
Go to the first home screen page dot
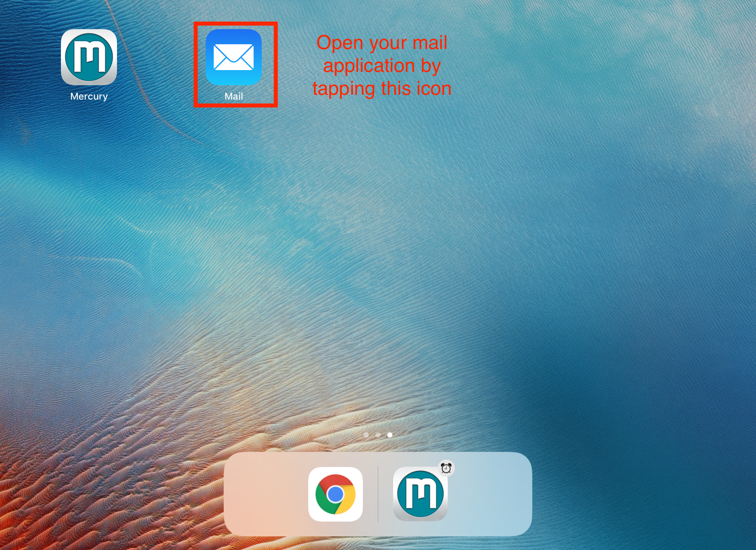[366, 435]
